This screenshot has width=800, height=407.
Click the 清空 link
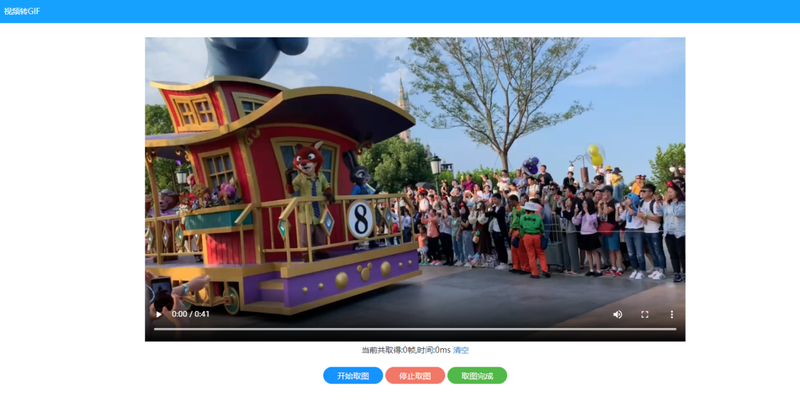pos(461,350)
